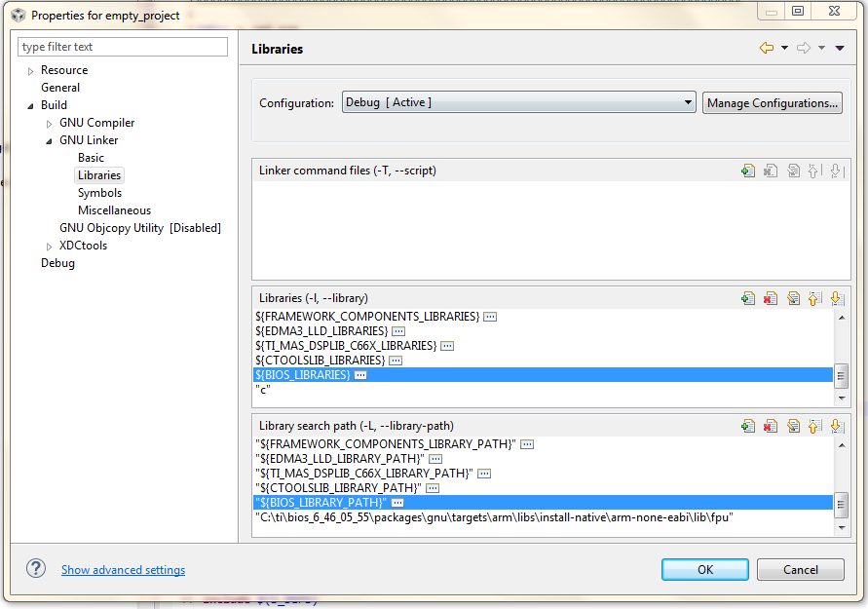Expand variable button next to ${EDMA3_LLD_LIBRARY_PATH}
The height and width of the screenshot is (609, 868).
[435, 459]
